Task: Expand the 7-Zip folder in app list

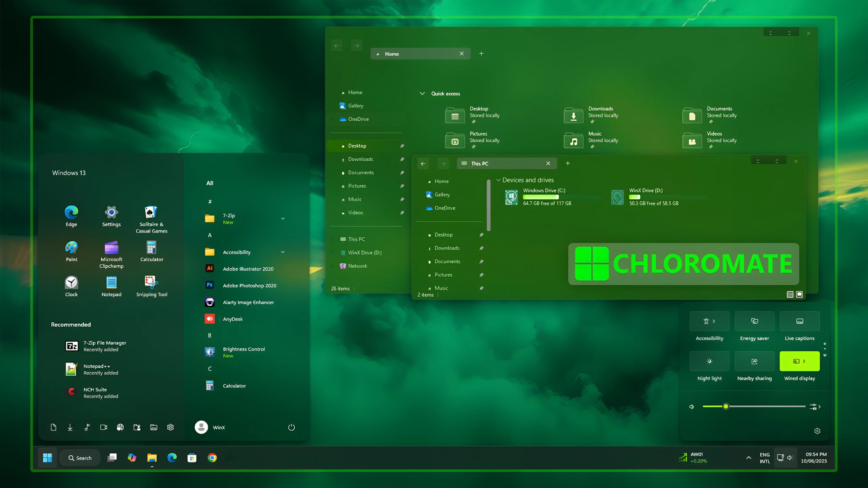Action: click(283, 219)
